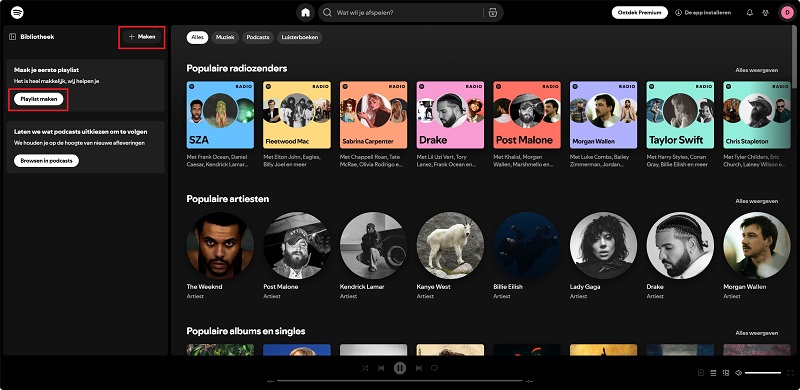The height and width of the screenshot is (390, 800).
Task: Skip to the previous track
Action: pyautogui.click(x=381, y=368)
